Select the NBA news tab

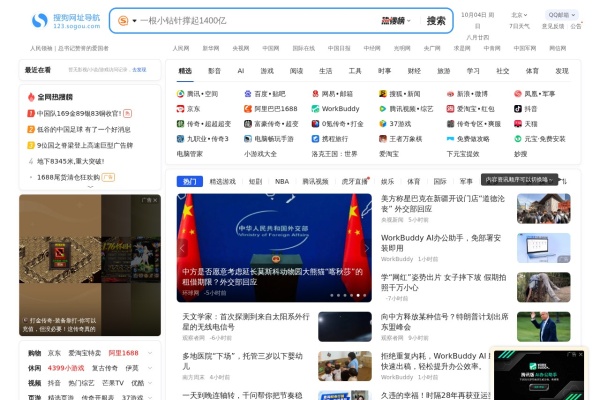pos(282,181)
